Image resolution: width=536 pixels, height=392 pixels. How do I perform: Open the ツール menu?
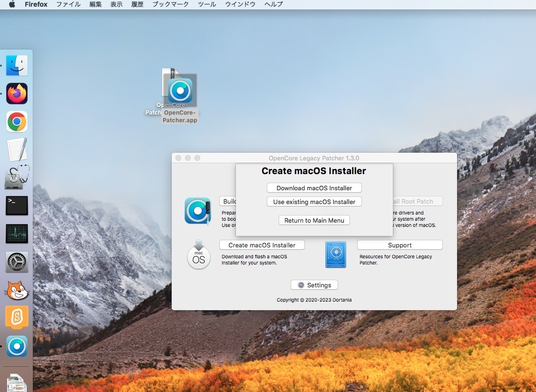[x=207, y=4]
